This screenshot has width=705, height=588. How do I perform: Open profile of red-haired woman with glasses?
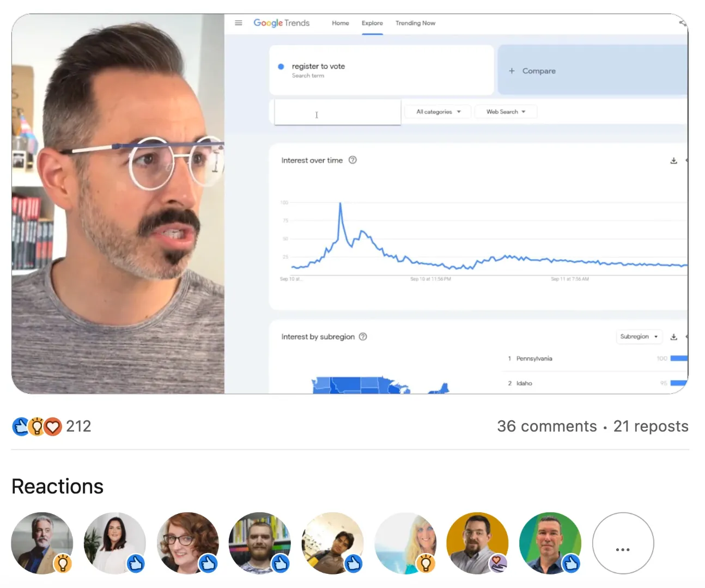tap(187, 543)
